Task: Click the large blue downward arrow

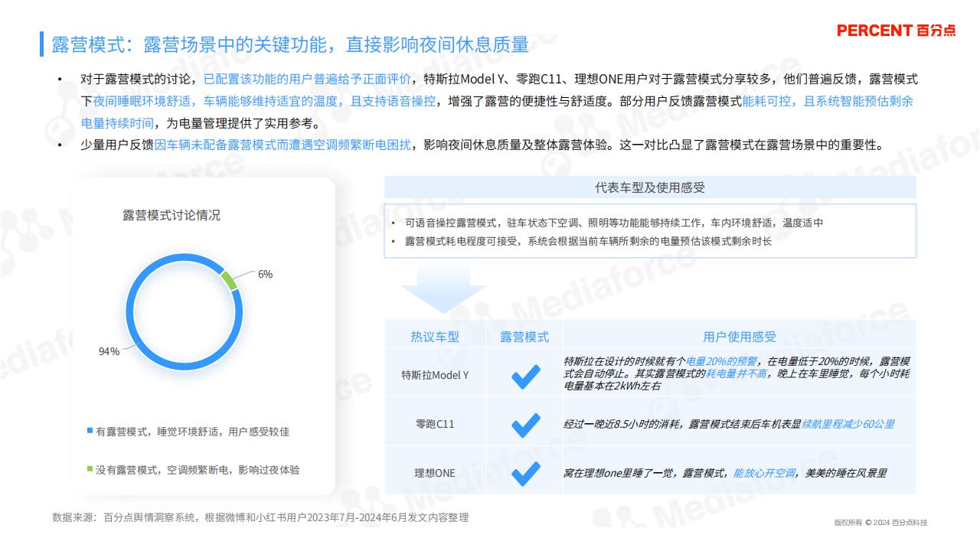Action: (443, 289)
